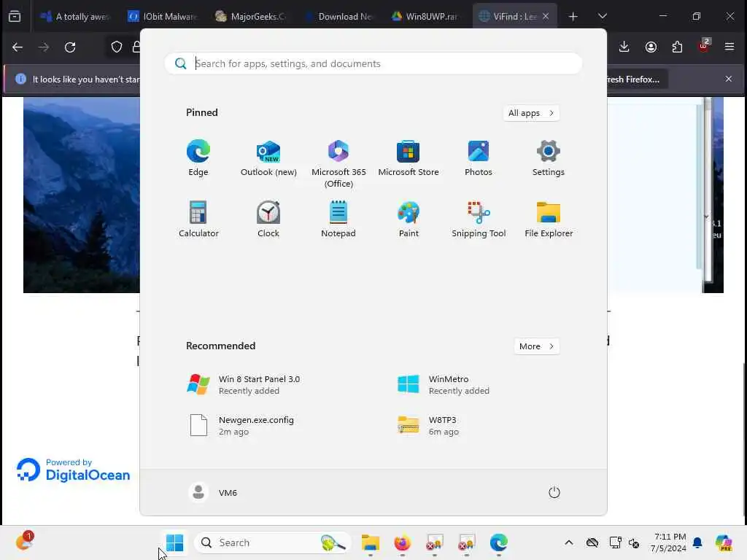Open the VM6 user account menu
The image size is (747, 560).
(x=213, y=492)
